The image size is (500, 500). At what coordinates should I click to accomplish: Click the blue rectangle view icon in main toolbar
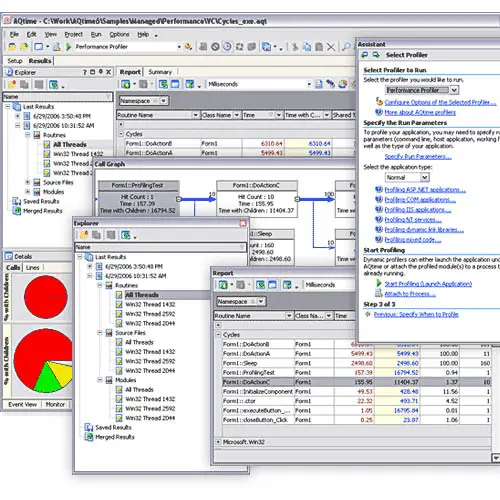tap(39, 47)
